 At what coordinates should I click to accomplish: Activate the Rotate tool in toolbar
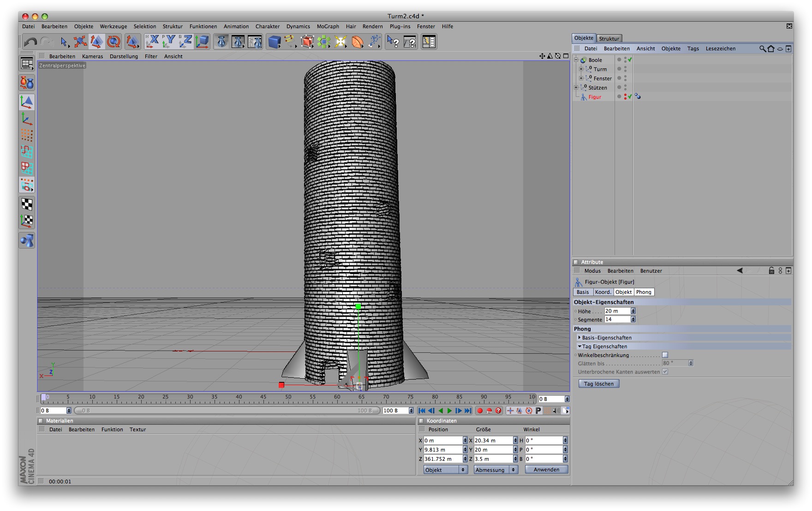point(113,42)
